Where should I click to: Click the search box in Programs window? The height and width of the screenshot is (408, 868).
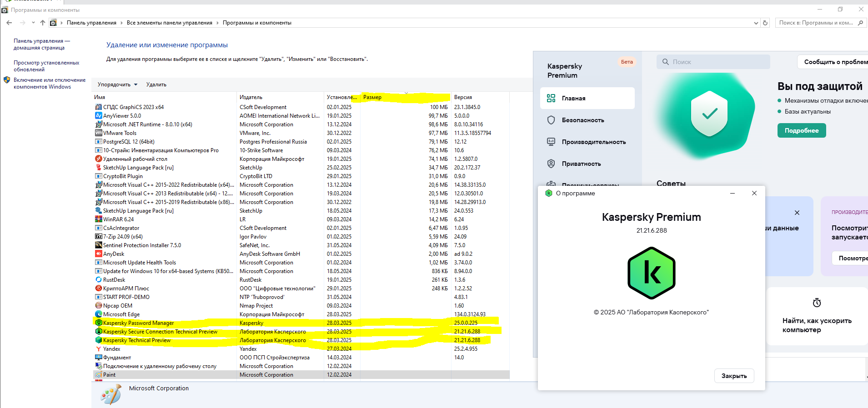point(820,23)
